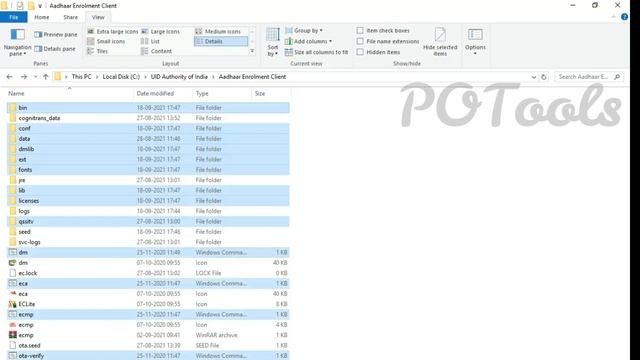
Task: Minimize the ribbon with the chevron
Action: 613,17
